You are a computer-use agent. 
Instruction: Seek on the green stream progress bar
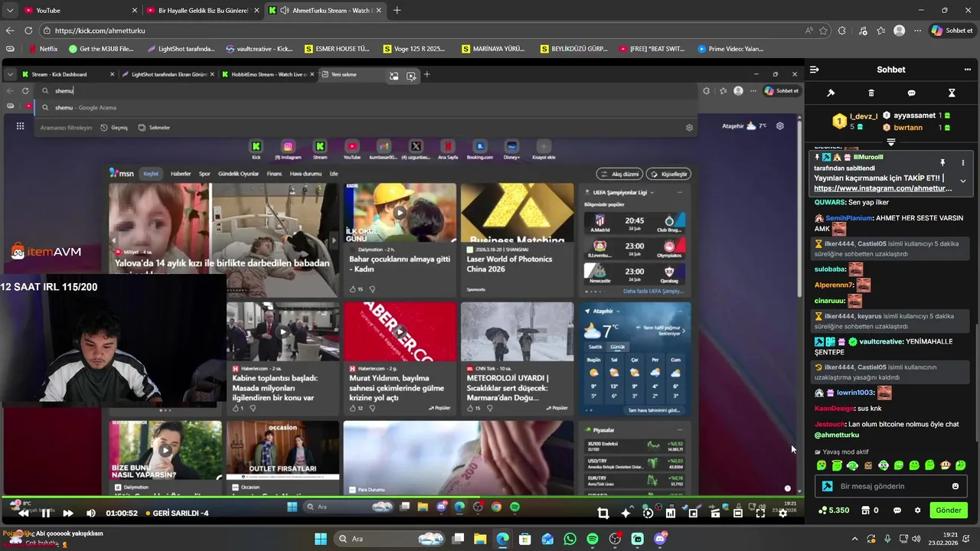tap(402, 498)
